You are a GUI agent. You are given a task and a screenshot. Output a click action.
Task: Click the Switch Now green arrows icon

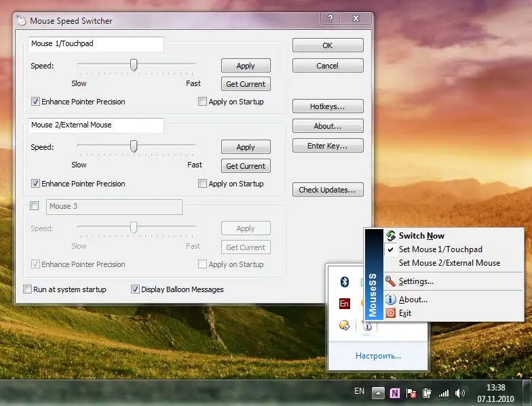click(391, 236)
